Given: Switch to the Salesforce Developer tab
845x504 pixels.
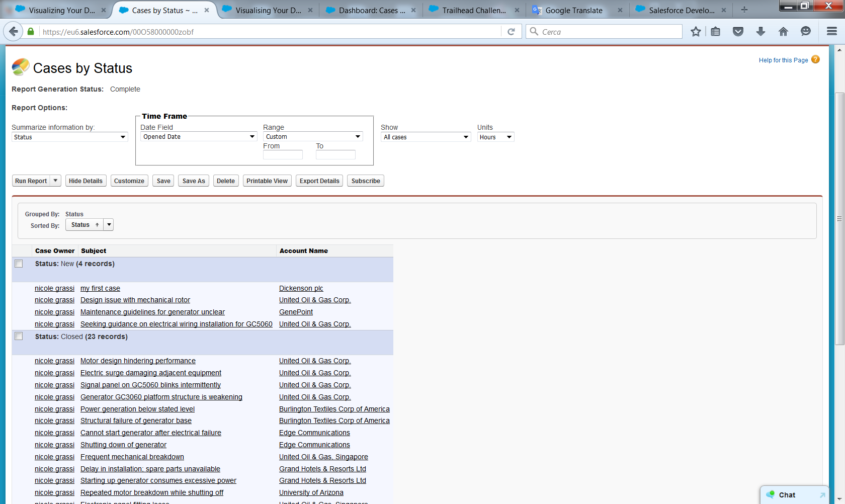Looking at the screenshot, I should (681, 10).
